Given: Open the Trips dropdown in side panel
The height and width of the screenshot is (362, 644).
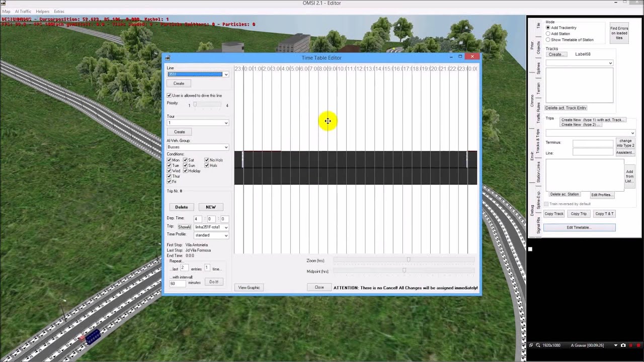Looking at the screenshot, I should coord(590,133).
